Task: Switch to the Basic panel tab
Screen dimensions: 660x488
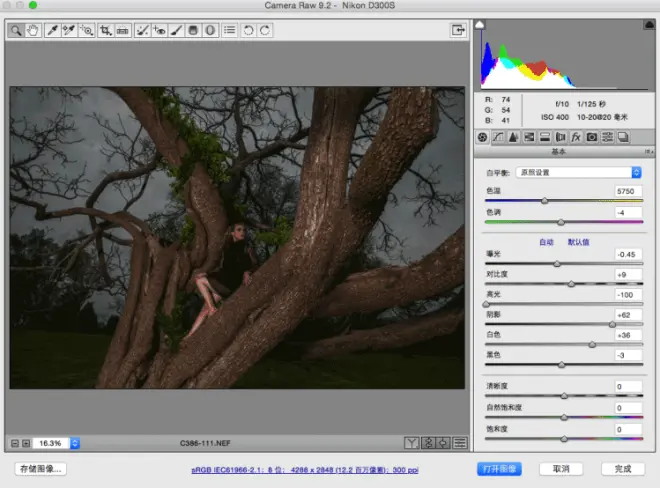Action: tap(482, 137)
